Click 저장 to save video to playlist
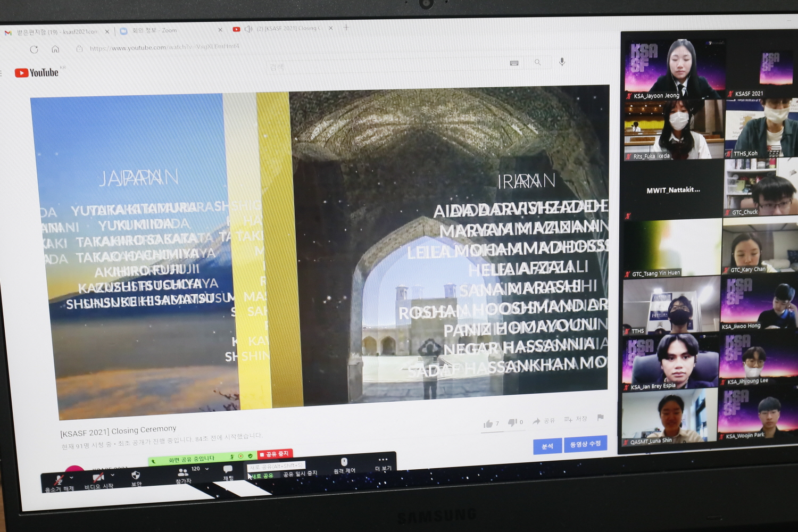The width and height of the screenshot is (798, 532). 576,419
